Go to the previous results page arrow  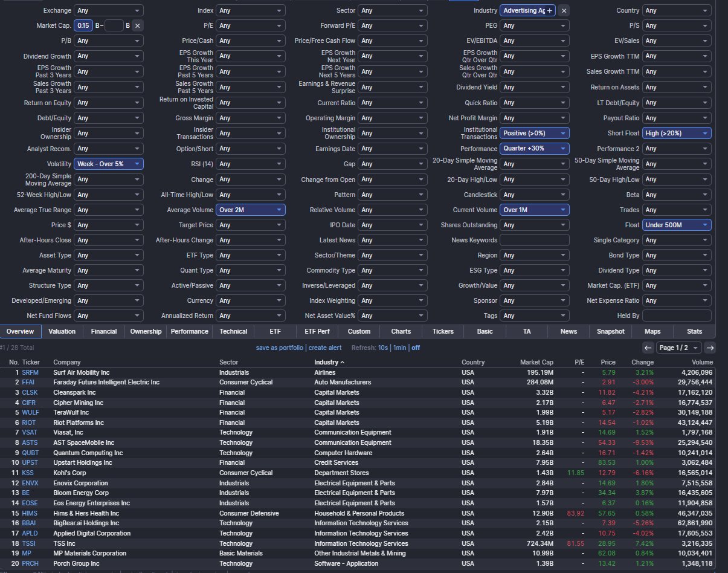pyautogui.click(x=648, y=348)
